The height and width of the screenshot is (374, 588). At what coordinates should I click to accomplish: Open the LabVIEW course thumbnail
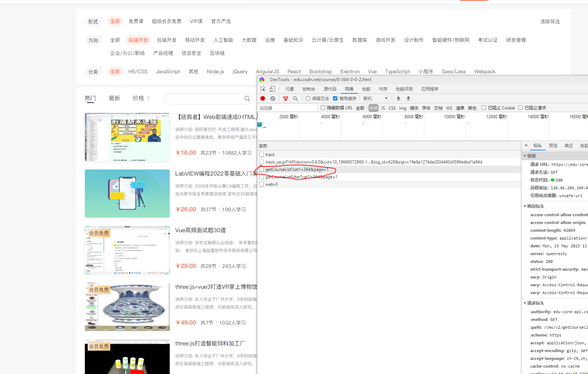coord(127,194)
